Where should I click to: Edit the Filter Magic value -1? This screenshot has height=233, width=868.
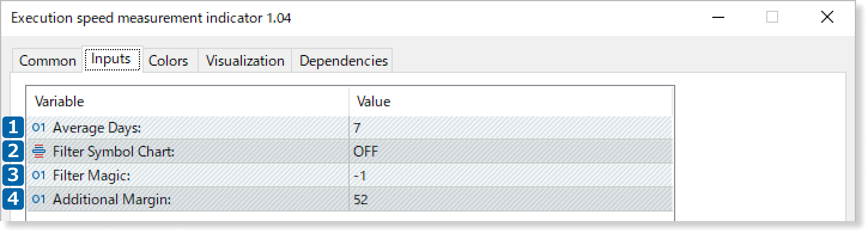(511, 176)
